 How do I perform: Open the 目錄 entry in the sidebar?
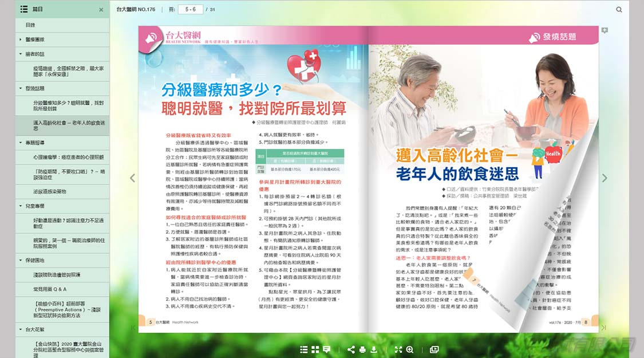(62, 25)
